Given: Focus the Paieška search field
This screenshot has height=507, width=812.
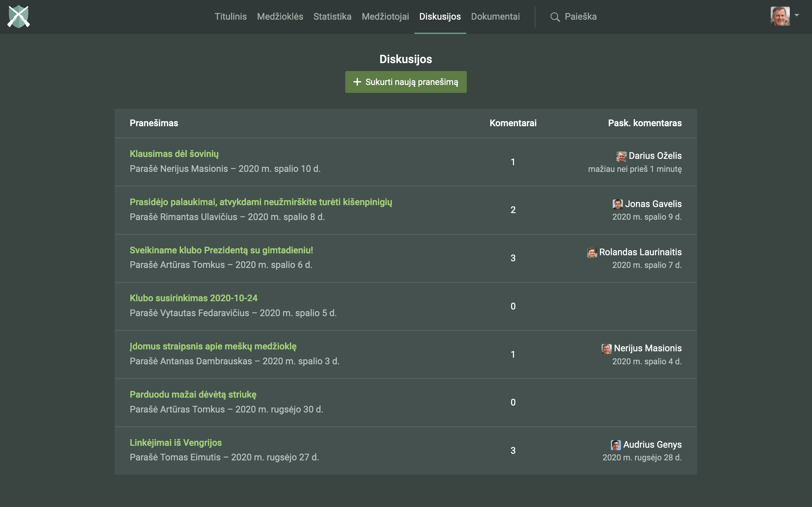Looking at the screenshot, I should [580, 16].
